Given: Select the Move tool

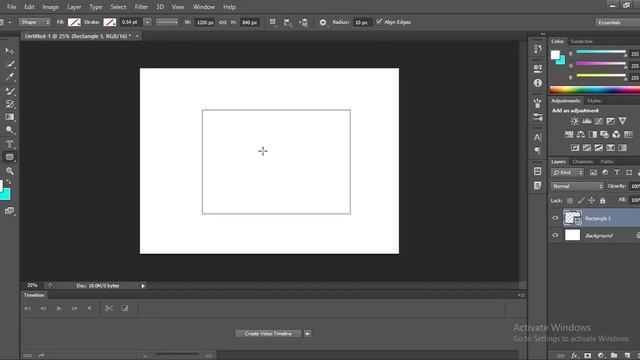Looking at the screenshot, I should tap(9, 51).
